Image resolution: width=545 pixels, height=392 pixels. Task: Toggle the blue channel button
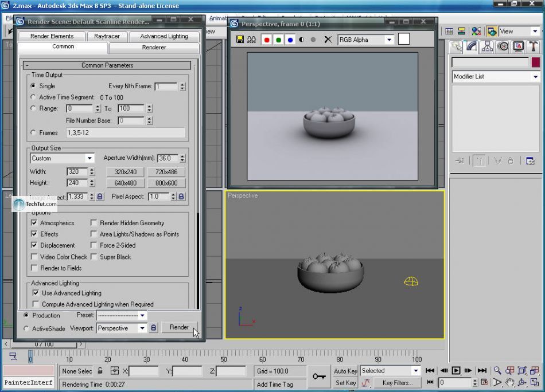coord(290,40)
